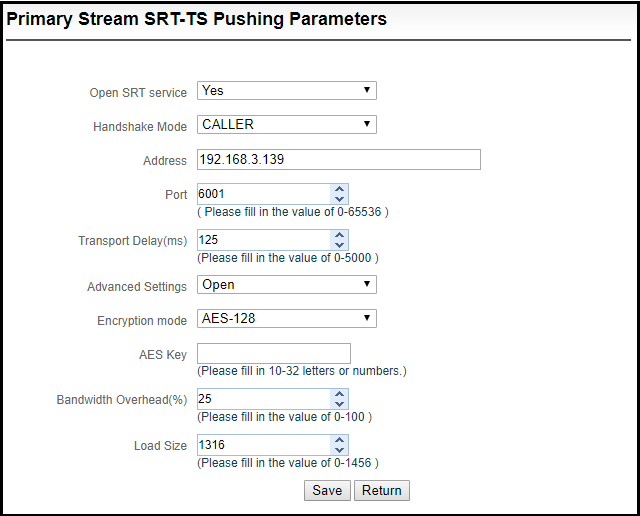The image size is (640, 516).
Task: Open the Advanced Settings dropdown
Action: (x=287, y=285)
